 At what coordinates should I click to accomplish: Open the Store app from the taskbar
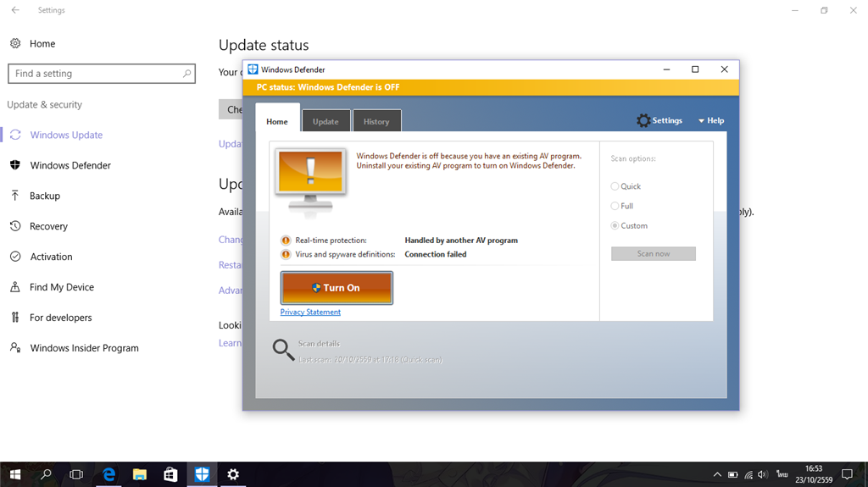click(x=170, y=474)
